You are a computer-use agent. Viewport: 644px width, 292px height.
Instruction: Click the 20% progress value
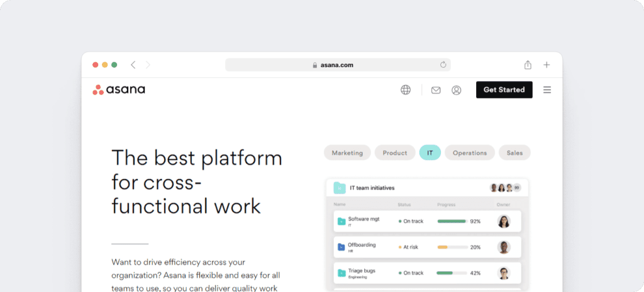(x=475, y=247)
